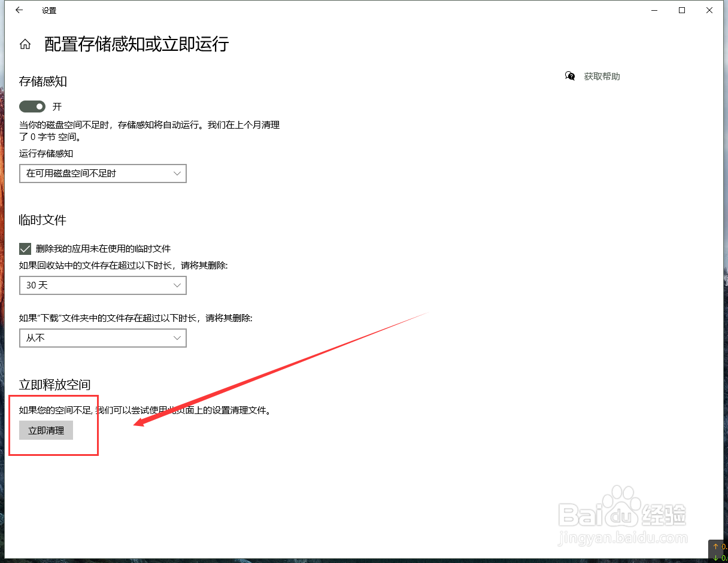728x563 pixels.
Task: Open the 30天 recycle bin retention dropdown
Action: (x=102, y=285)
